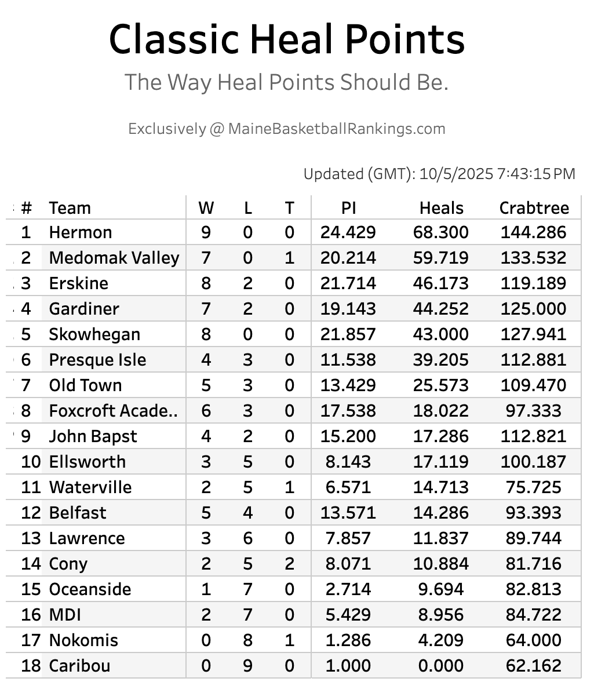Click the truncated Foxcroft Academy name
The image size is (605, 700).
click(x=114, y=411)
